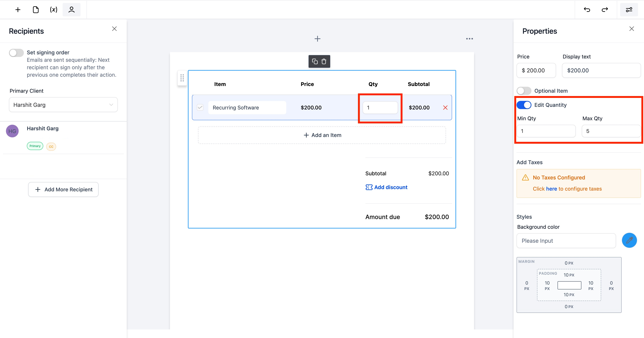This screenshot has height=338, width=644.
Task: Click the Amount due label
Action: (383, 217)
